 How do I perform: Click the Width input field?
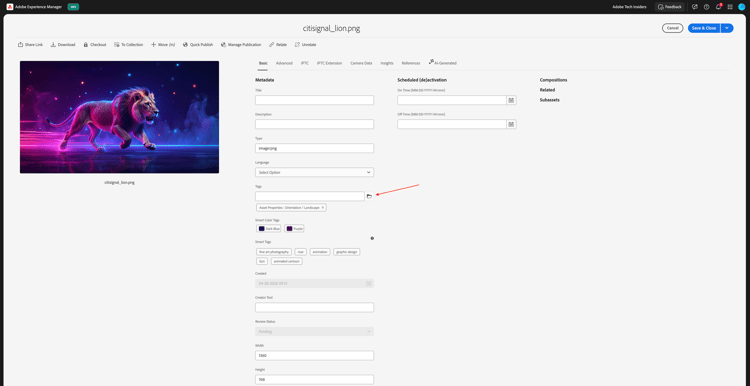314,355
